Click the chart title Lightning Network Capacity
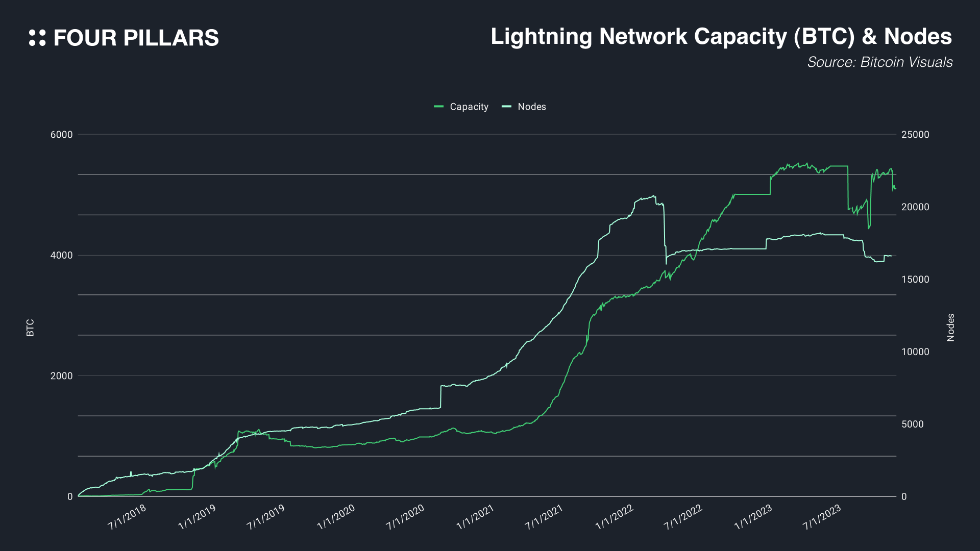Screen dimensions: 980x551 (x=721, y=37)
